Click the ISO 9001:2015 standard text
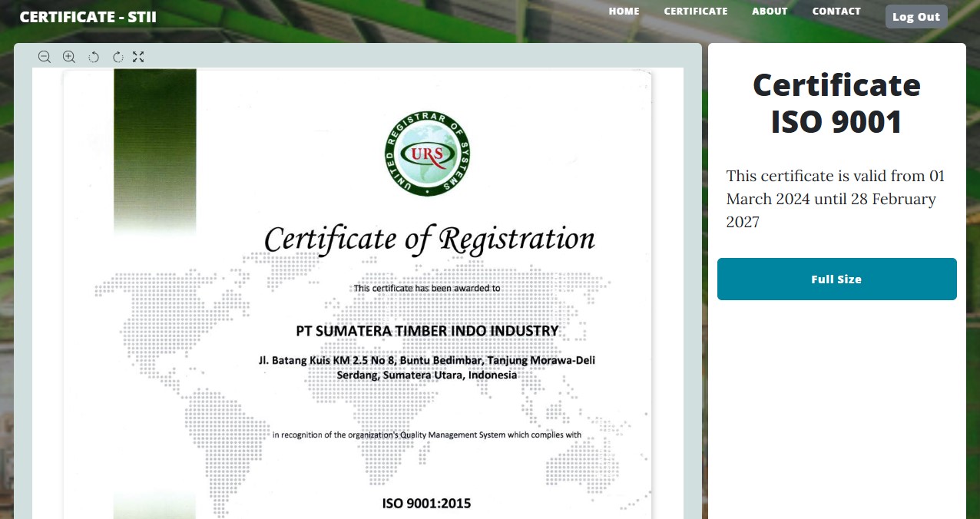Viewport: 980px width, 519px height. (x=426, y=504)
